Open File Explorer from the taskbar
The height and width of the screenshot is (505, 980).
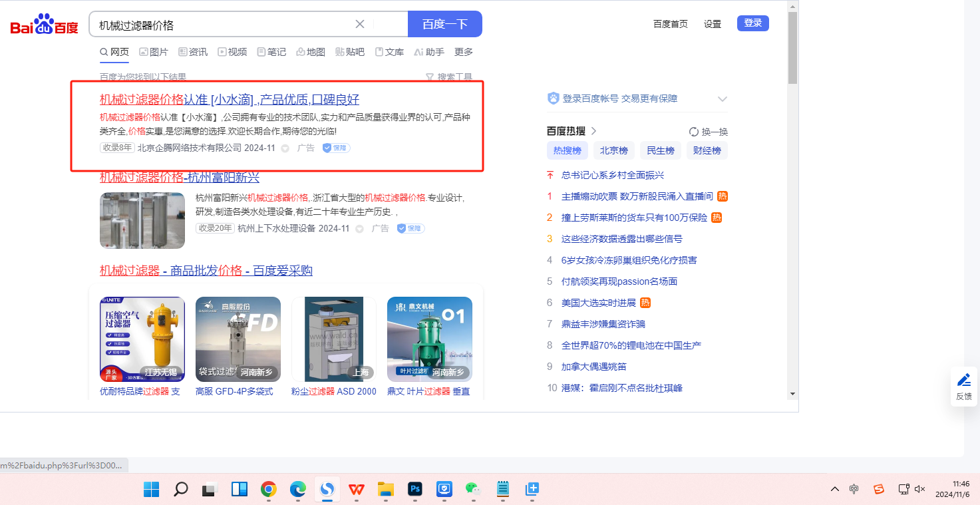(386, 490)
